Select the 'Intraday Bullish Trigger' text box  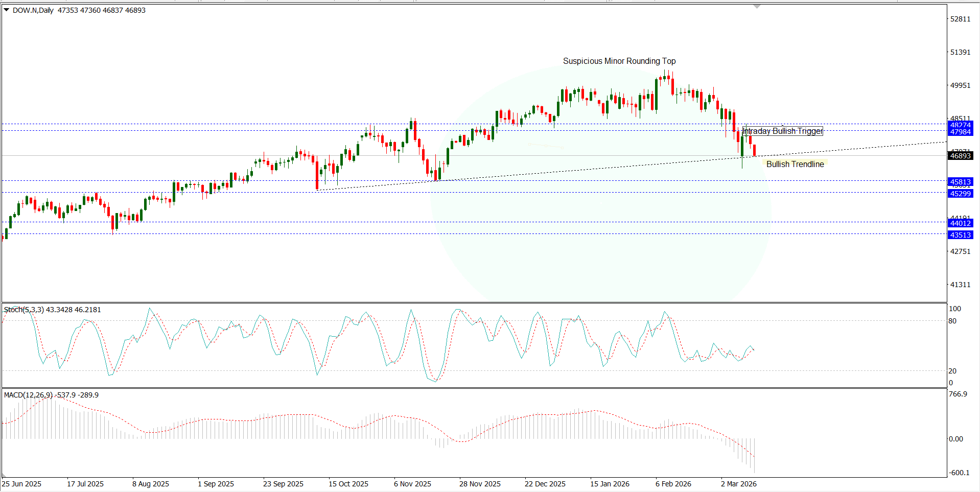[782, 131]
